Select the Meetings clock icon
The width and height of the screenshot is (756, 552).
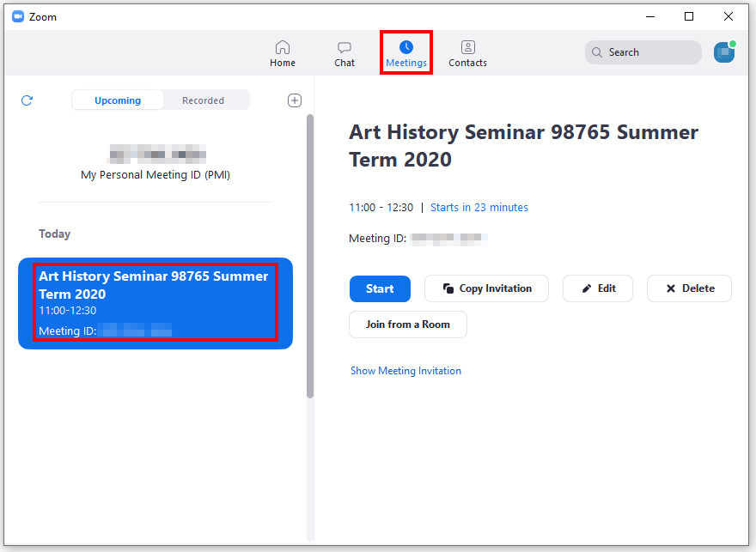(x=406, y=46)
